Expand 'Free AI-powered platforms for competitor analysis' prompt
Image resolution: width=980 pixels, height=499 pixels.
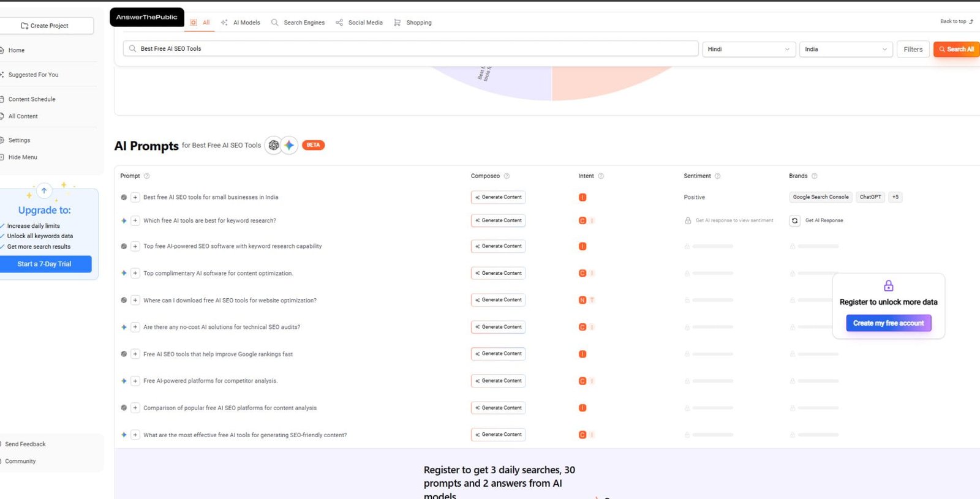point(135,381)
